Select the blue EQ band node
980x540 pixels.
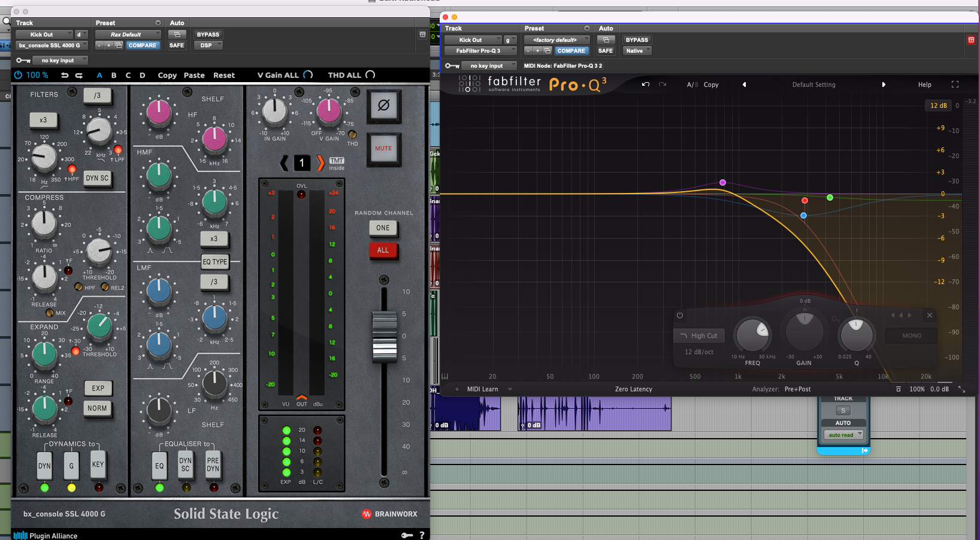tap(803, 215)
